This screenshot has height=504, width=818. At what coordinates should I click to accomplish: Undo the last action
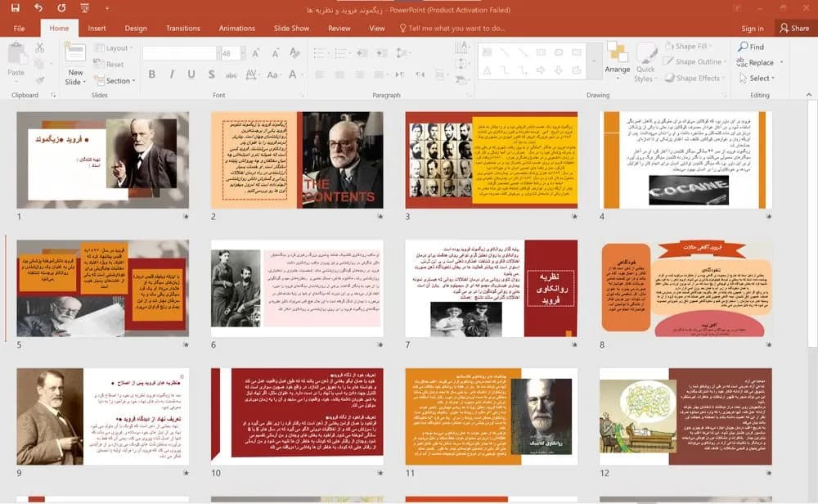(x=38, y=8)
